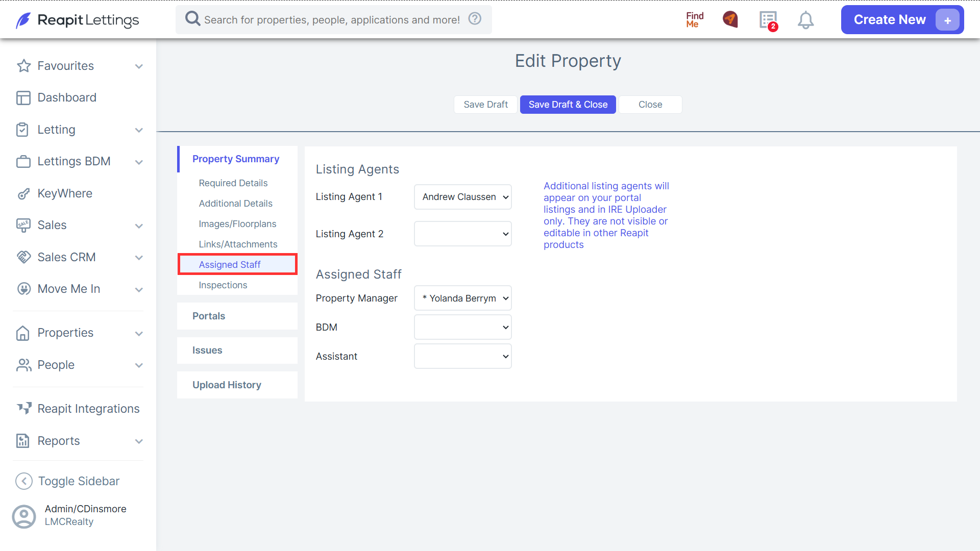Screen dimensions: 980x551
Task: Click the Create New button label
Action: pos(889,20)
